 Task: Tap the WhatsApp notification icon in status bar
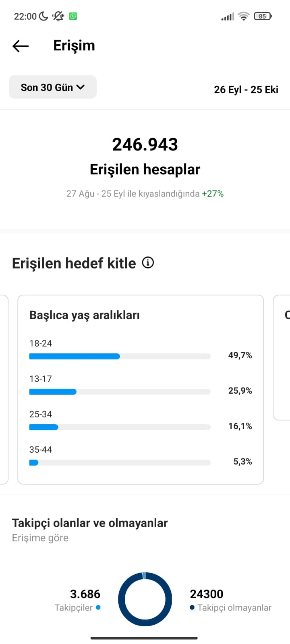click(73, 16)
